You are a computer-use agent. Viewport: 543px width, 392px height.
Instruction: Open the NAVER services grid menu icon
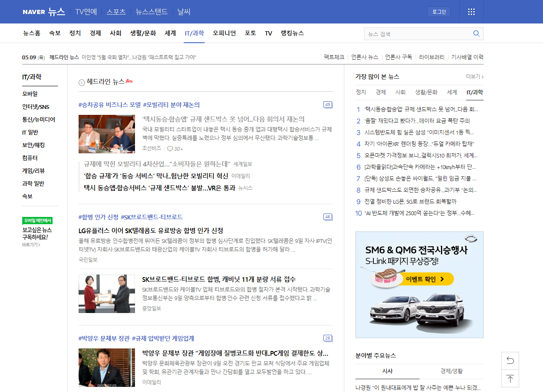point(471,12)
